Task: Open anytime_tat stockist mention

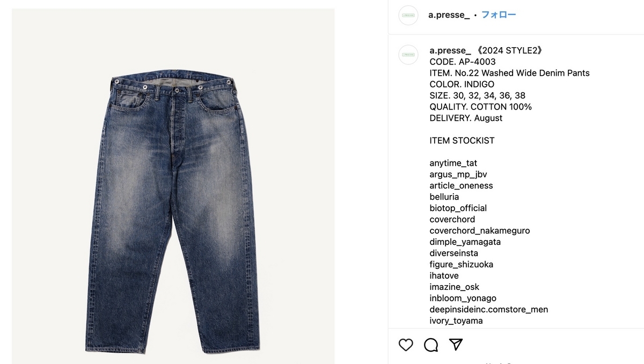Action: [x=453, y=163]
